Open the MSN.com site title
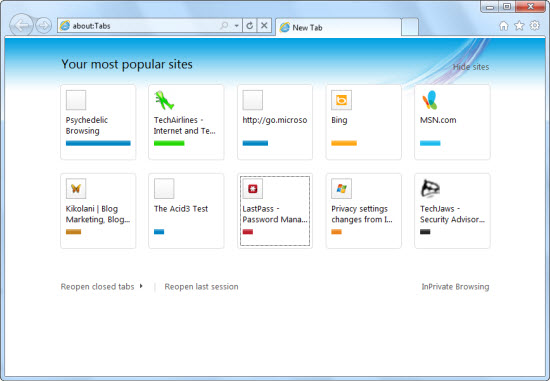Viewport: 550px width, 381px height. click(x=438, y=120)
